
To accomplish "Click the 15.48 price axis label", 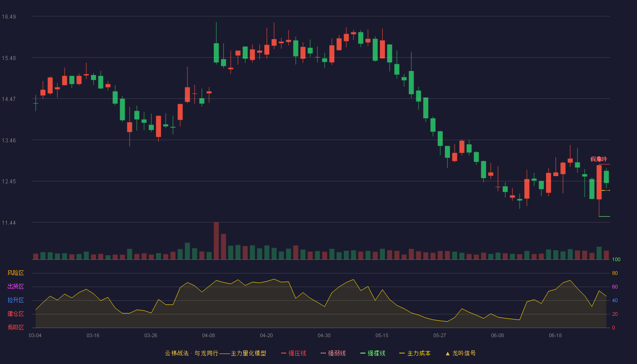I will click(x=9, y=58).
